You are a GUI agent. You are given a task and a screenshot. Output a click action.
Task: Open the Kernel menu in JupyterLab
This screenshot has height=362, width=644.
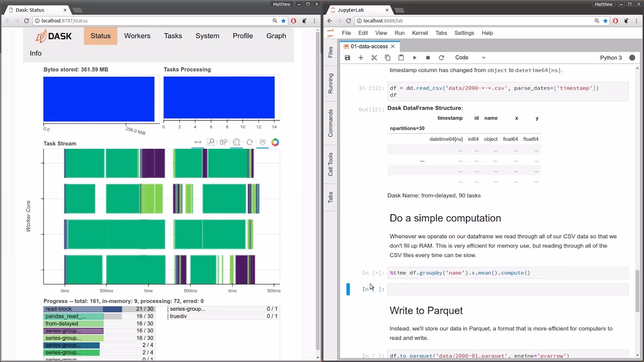[420, 33]
